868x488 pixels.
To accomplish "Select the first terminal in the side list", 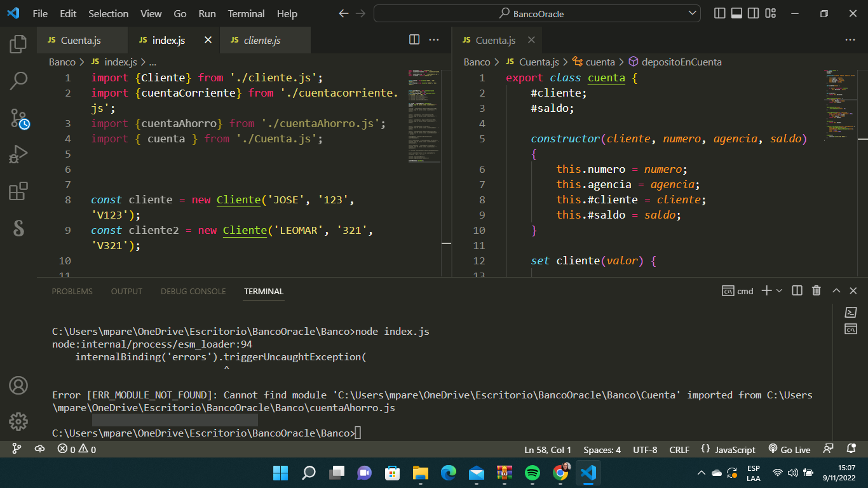I will (x=850, y=312).
